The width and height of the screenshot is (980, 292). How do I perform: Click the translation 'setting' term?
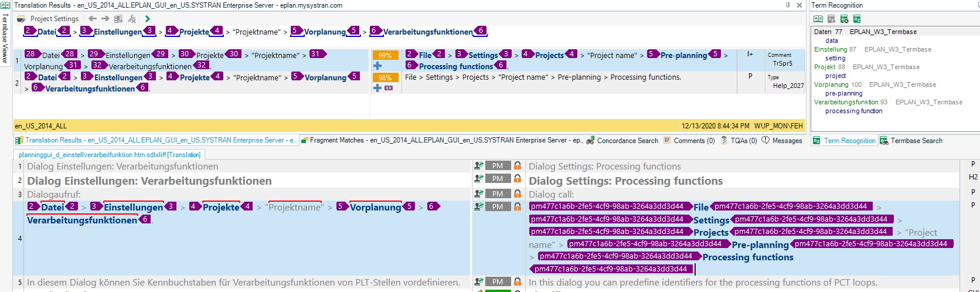tap(835, 58)
